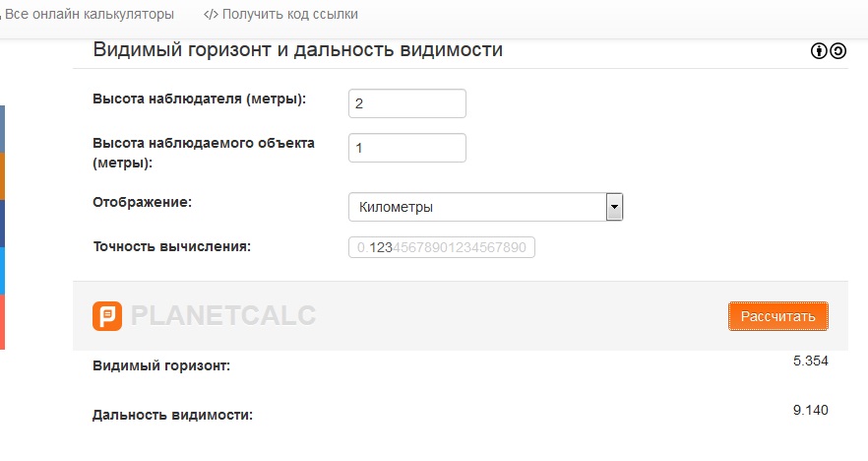Click the 'Отображение:' label
The width and height of the screenshot is (868, 461).
pos(143,202)
